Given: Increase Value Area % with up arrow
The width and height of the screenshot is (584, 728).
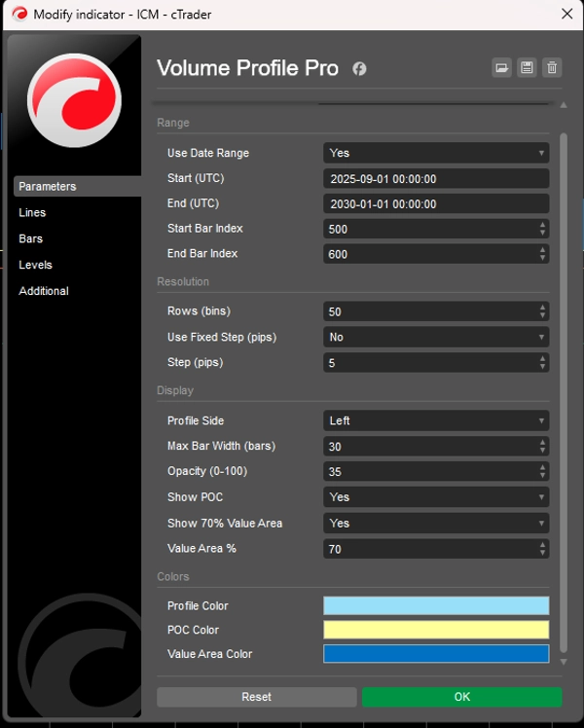Looking at the screenshot, I should click(x=542, y=545).
